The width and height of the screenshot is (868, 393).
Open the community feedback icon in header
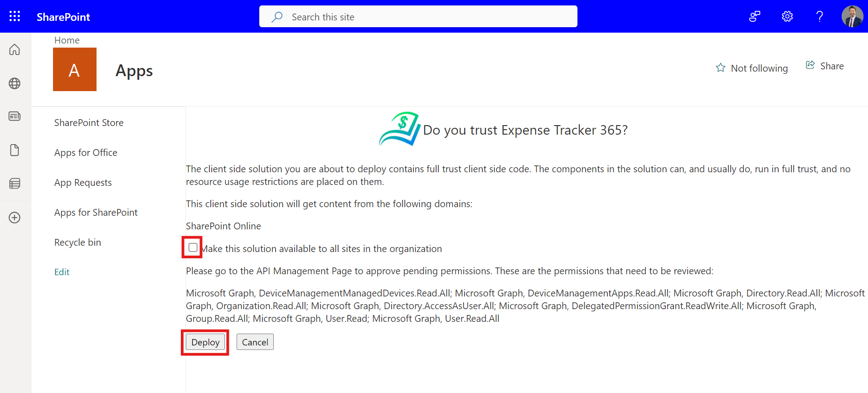click(x=755, y=17)
